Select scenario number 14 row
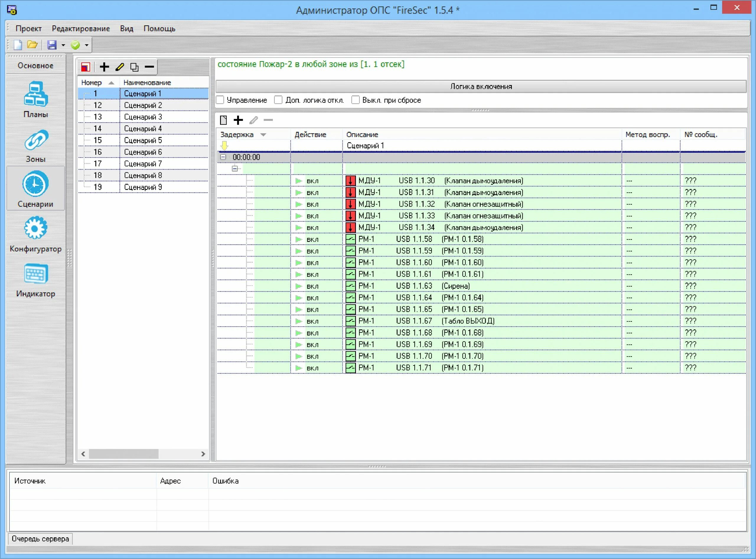This screenshot has height=559, width=756. pos(143,129)
